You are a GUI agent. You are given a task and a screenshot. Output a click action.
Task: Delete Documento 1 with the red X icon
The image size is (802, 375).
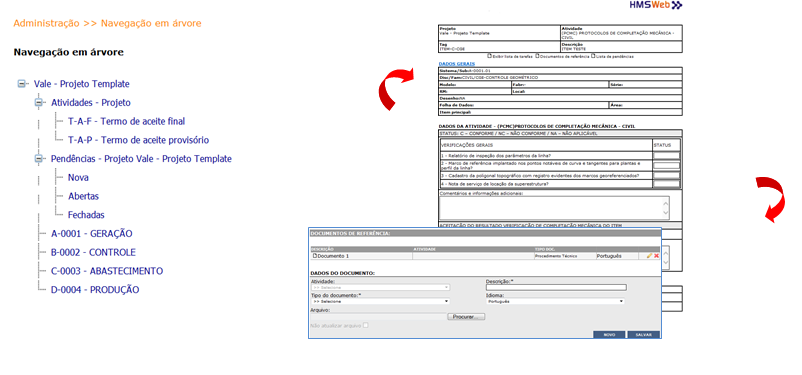656,255
